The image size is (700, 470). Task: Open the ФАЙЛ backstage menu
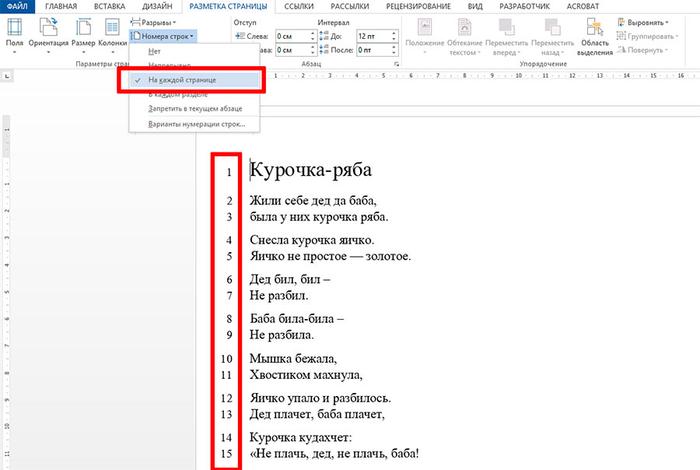15,6
